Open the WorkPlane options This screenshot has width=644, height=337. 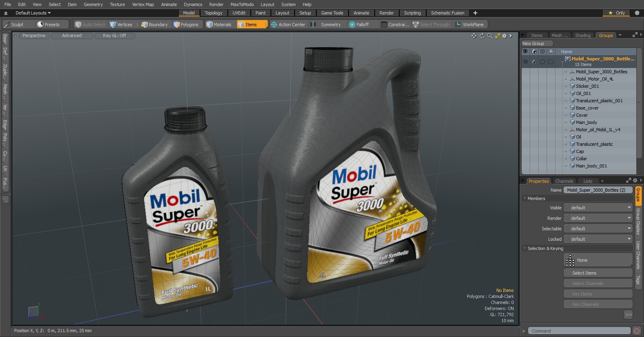coord(470,25)
